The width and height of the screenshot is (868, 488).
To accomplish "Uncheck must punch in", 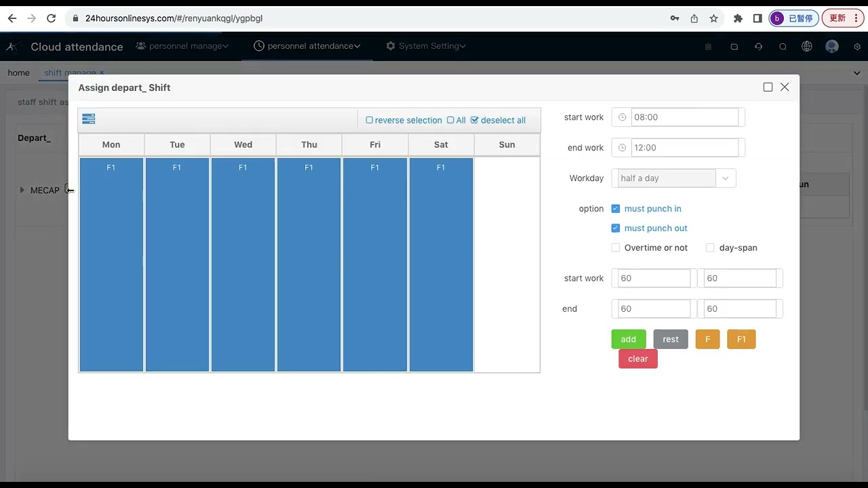I will pos(616,209).
